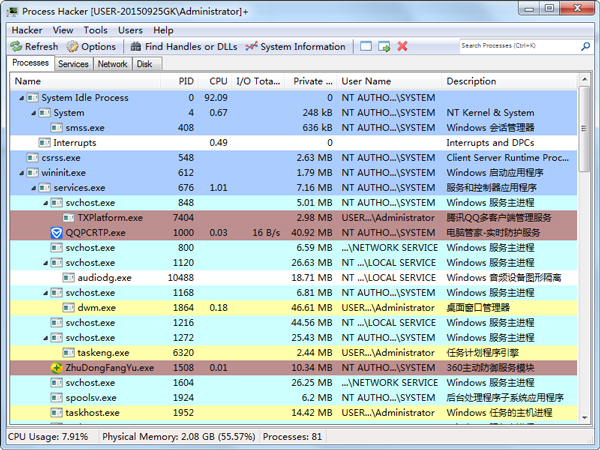Click the Search Processes input field
This screenshot has width=600, height=450.
coord(520,46)
